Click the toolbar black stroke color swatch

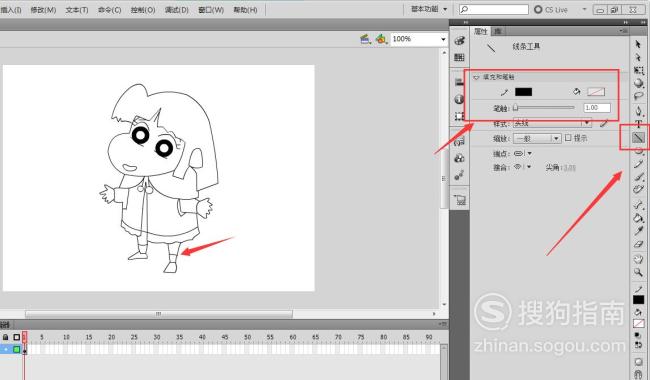(x=638, y=300)
